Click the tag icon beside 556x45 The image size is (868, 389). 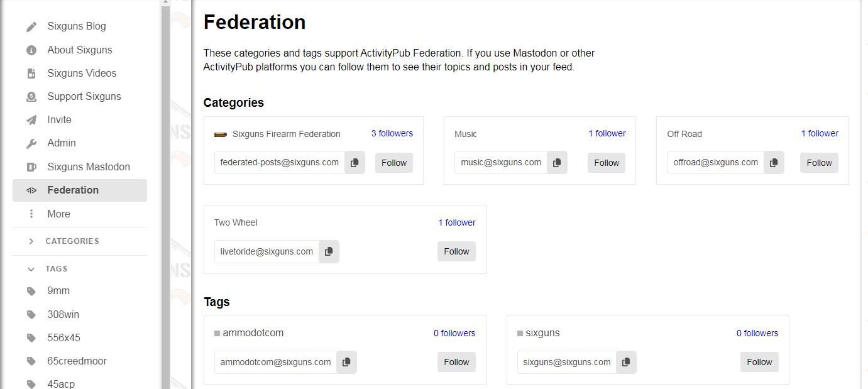pos(31,338)
